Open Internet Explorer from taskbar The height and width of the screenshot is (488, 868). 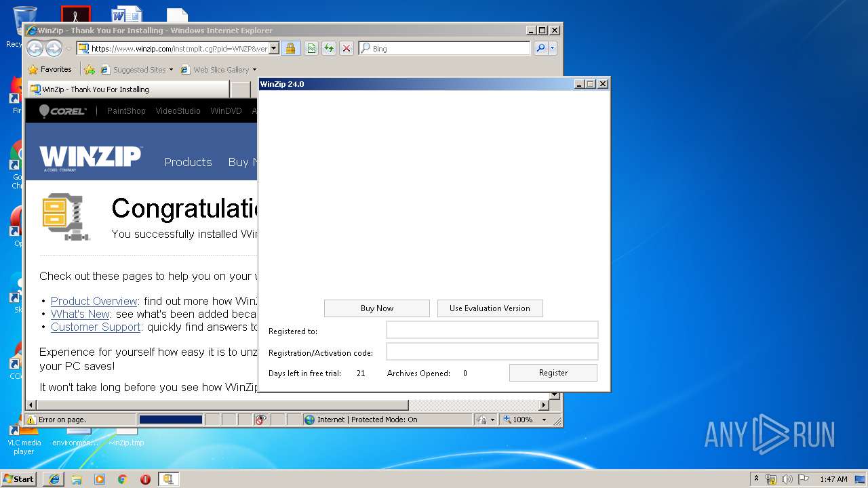pyautogui.click(x=54, y=479)
